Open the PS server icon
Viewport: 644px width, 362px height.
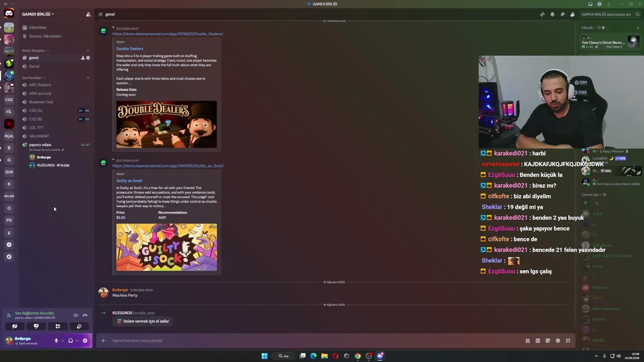point(9,220)
